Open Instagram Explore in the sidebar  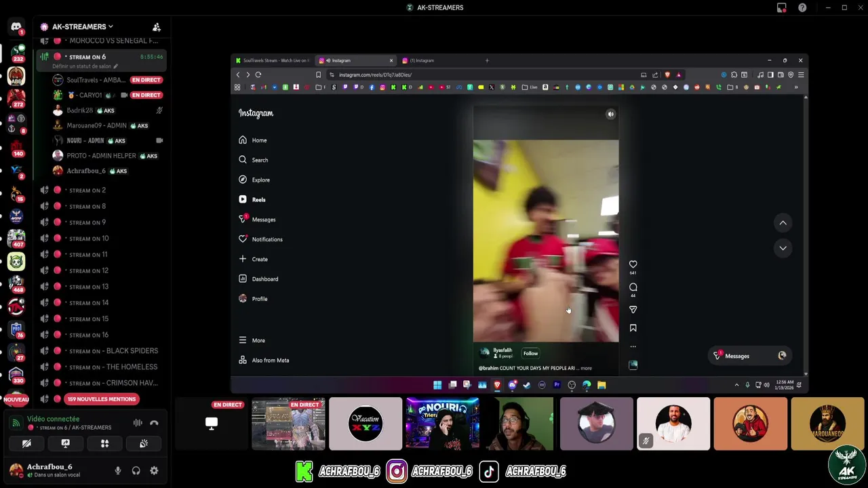(x=254, y=180)
